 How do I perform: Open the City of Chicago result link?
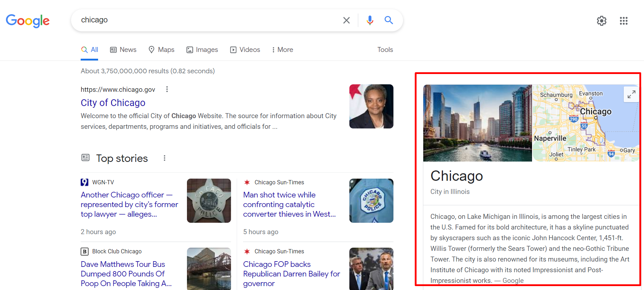pos(113,103)
